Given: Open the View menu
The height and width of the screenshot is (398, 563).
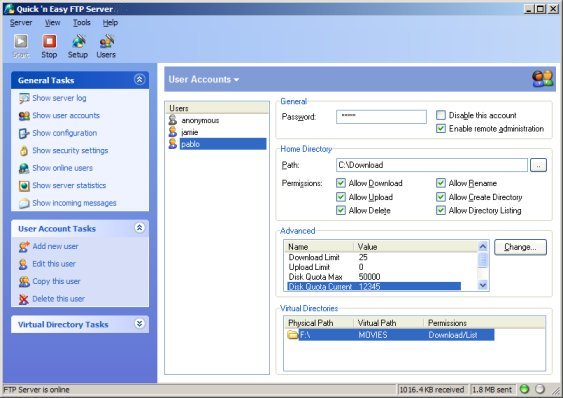Looking at the screenshot, I should tap(52, 23).
